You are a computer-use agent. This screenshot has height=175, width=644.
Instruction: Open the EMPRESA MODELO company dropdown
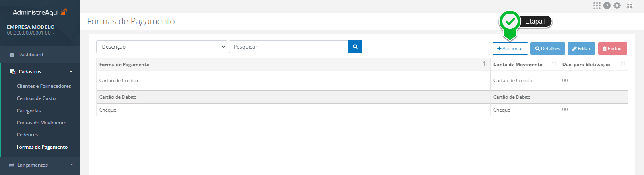point(31,30)
